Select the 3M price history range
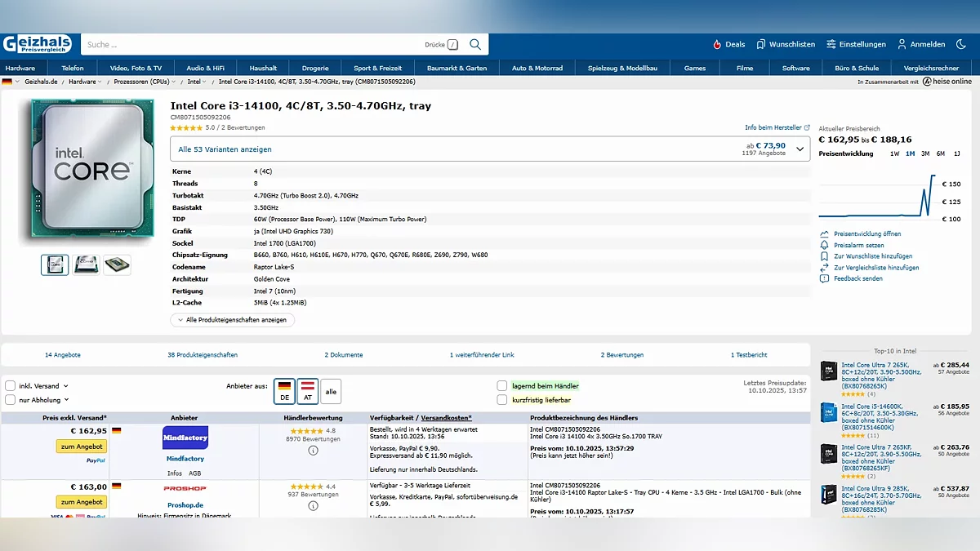980x551 pixels. (925, 153)
